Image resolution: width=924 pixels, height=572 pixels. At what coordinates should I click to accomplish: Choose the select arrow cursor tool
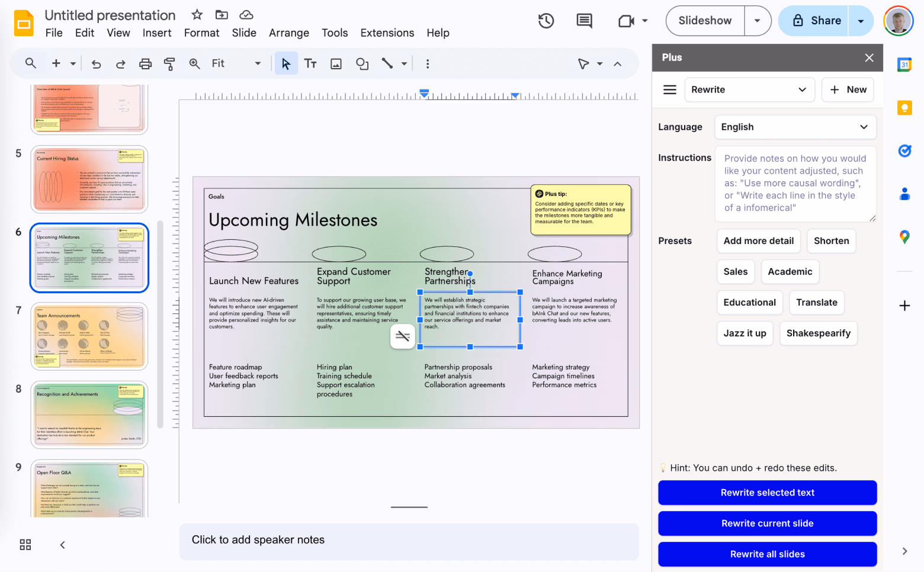tap(286, 63)
